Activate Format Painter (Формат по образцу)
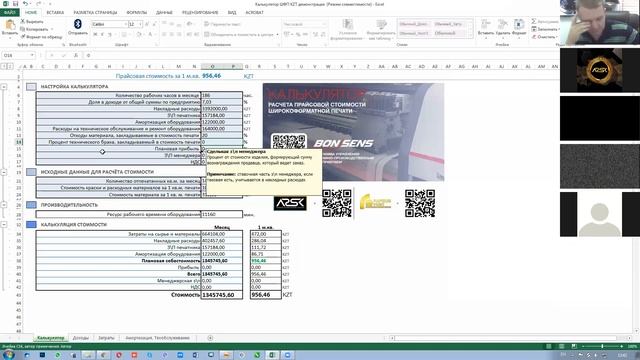640x360 pixels. tap(41, 37)
